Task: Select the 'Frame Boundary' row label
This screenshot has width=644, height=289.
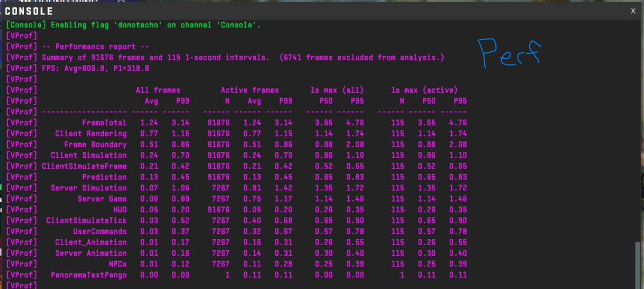Action: pos(95,144)
